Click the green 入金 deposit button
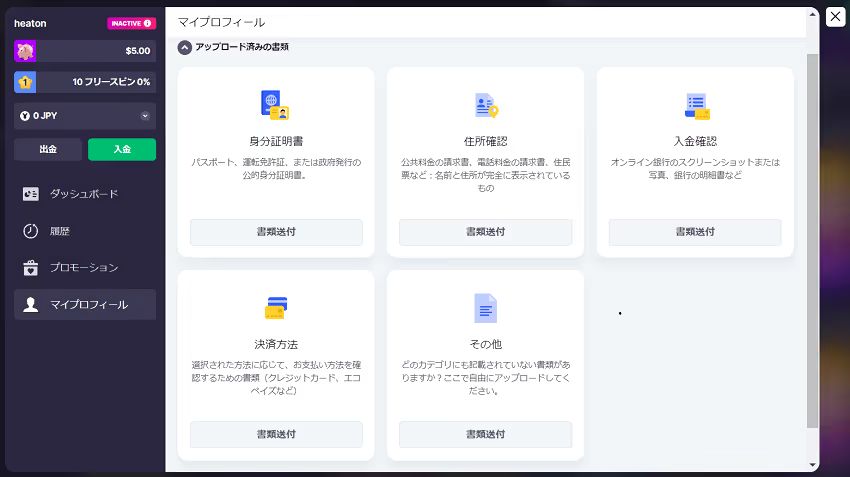Screen dimensions: 850x477 point(122,150)
